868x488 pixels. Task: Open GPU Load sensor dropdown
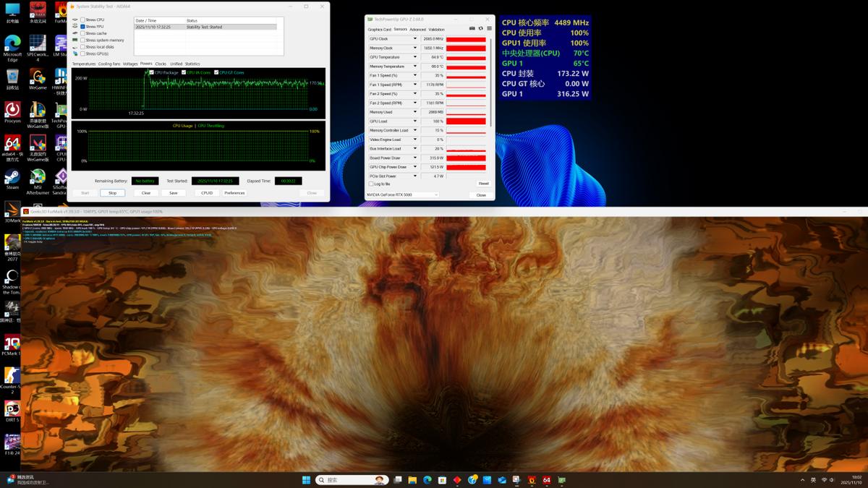point(415,121)
